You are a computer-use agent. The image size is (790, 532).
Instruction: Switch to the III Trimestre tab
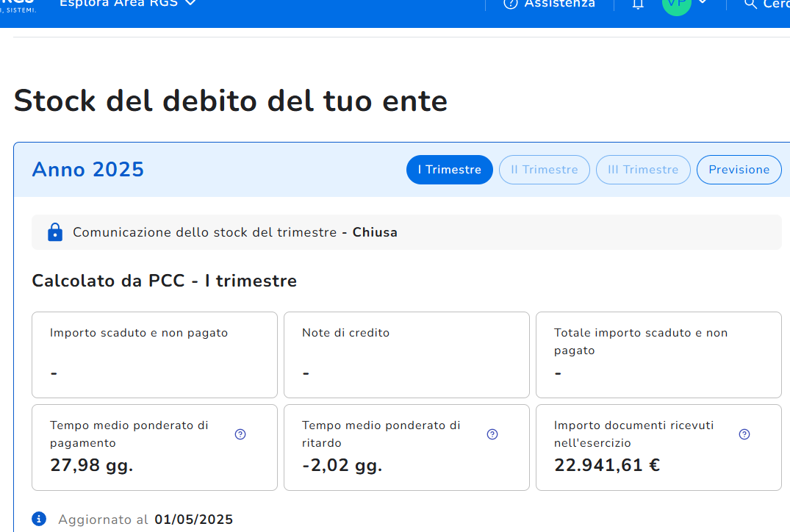[643, 170]
